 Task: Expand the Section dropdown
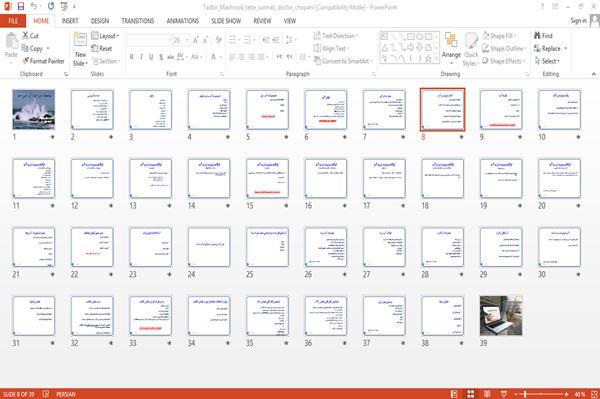(106, 61)
